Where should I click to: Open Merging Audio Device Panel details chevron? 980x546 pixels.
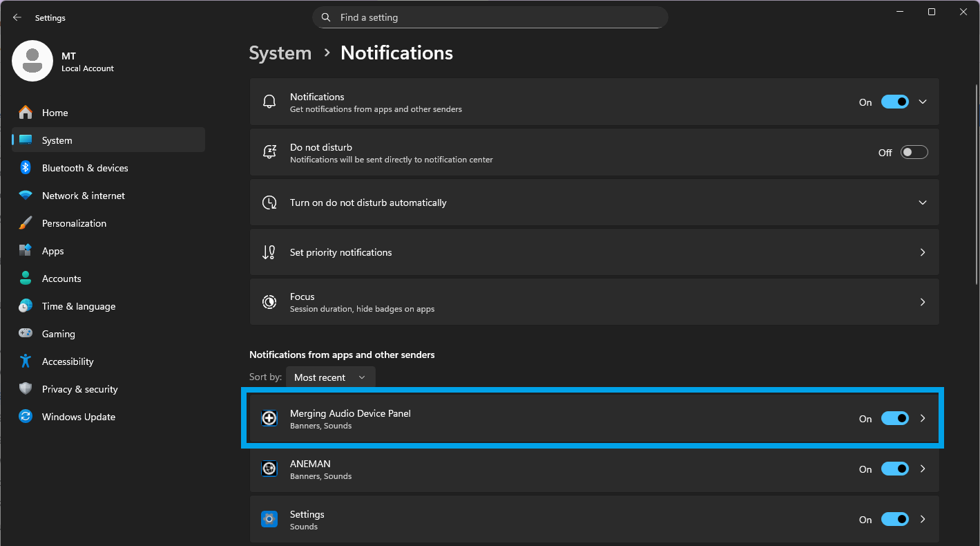923,418
